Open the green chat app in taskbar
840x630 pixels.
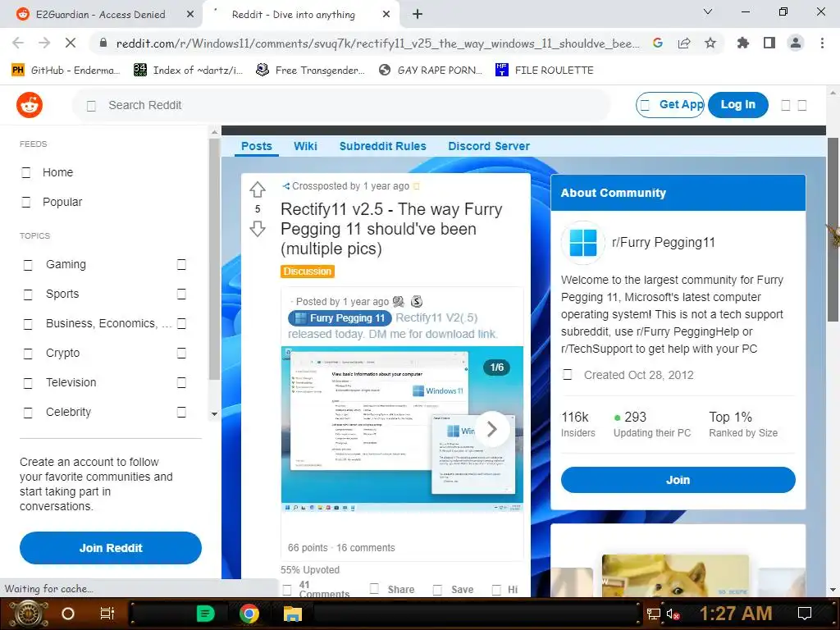click(x=205, y=614)
